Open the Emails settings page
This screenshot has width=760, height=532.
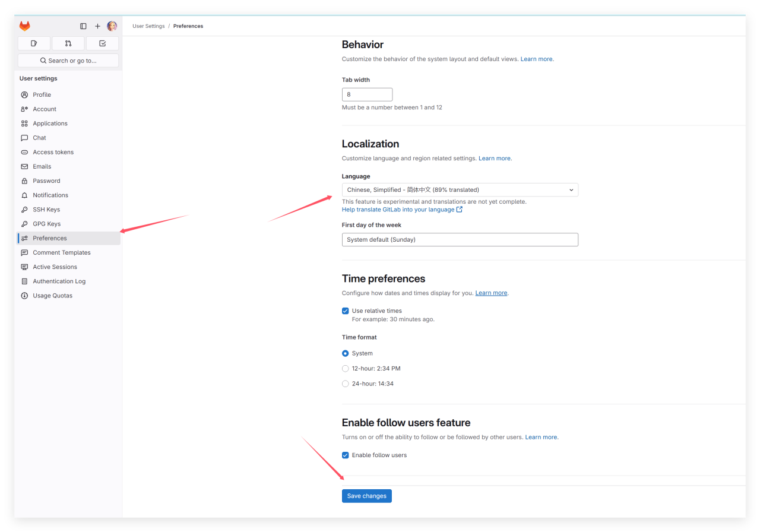click(x=69, y=167)
